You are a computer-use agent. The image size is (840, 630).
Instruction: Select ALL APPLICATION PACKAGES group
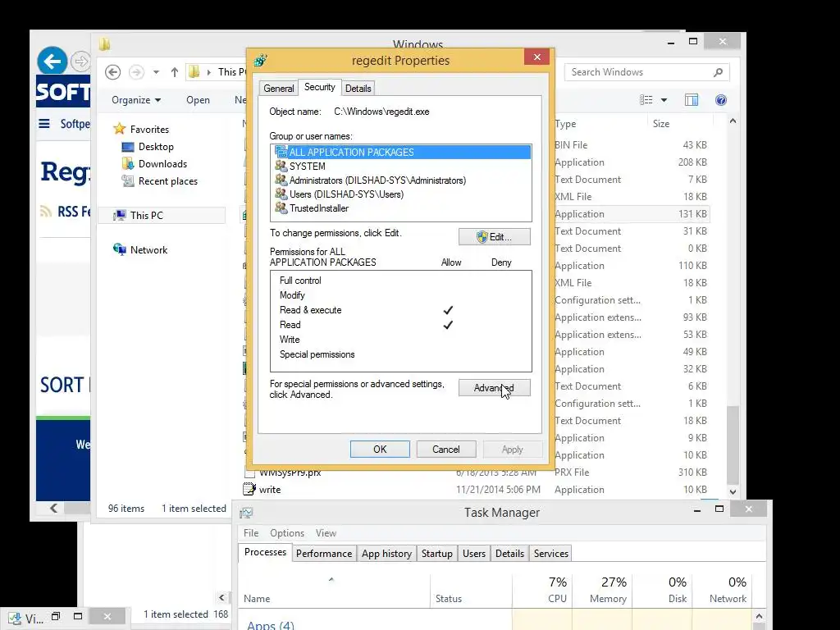tap(402, 152)
